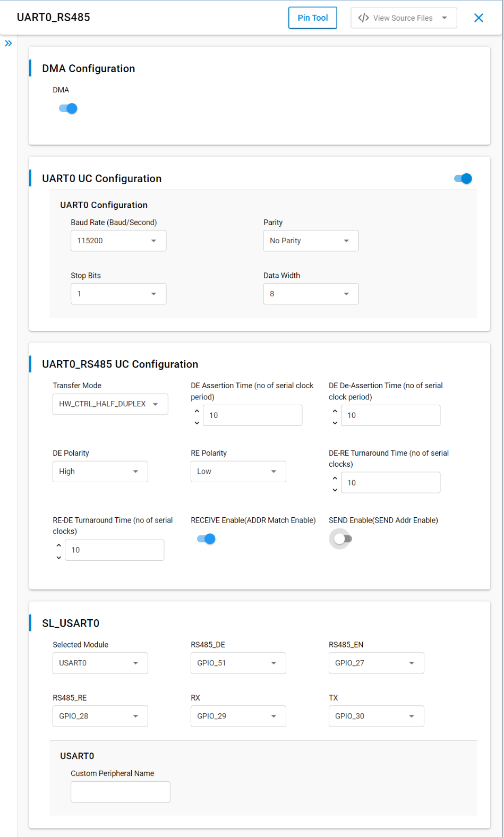
Task: Click the SL_USART0 section heading
Action: (71, 624)
